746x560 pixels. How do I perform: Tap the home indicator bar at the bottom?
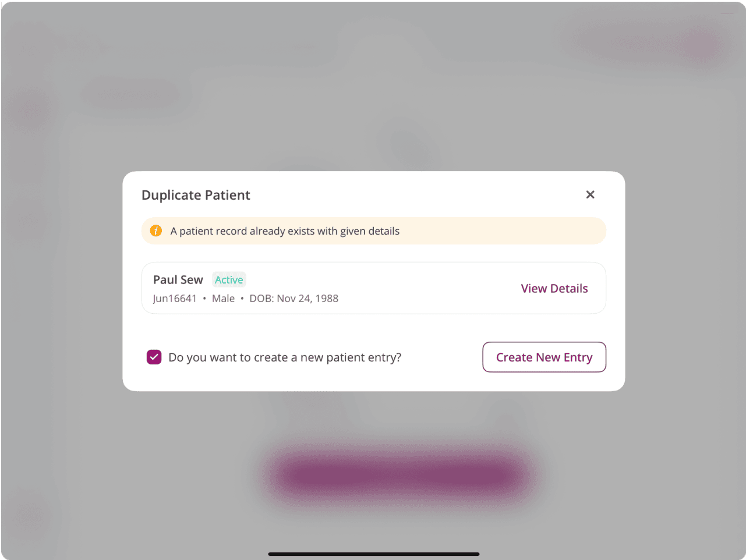373,554
